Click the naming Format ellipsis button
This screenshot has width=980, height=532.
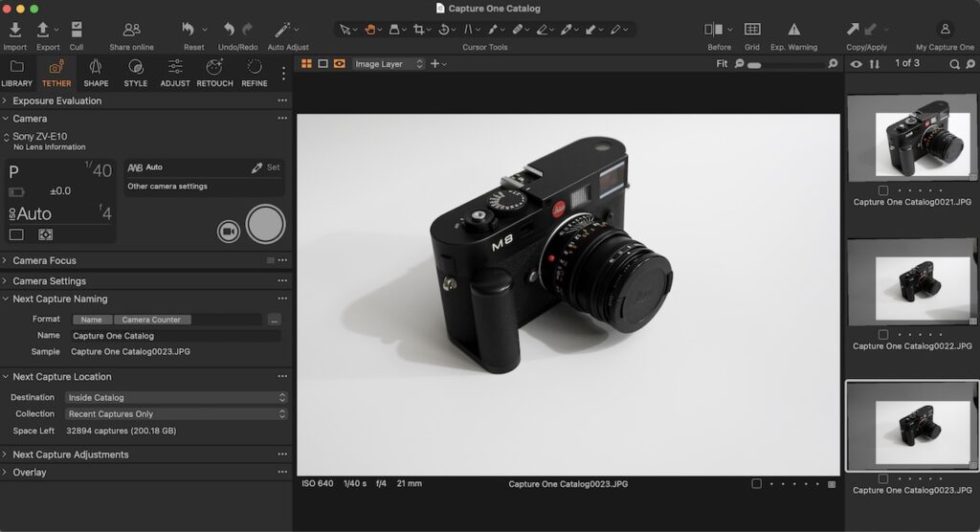274,320
